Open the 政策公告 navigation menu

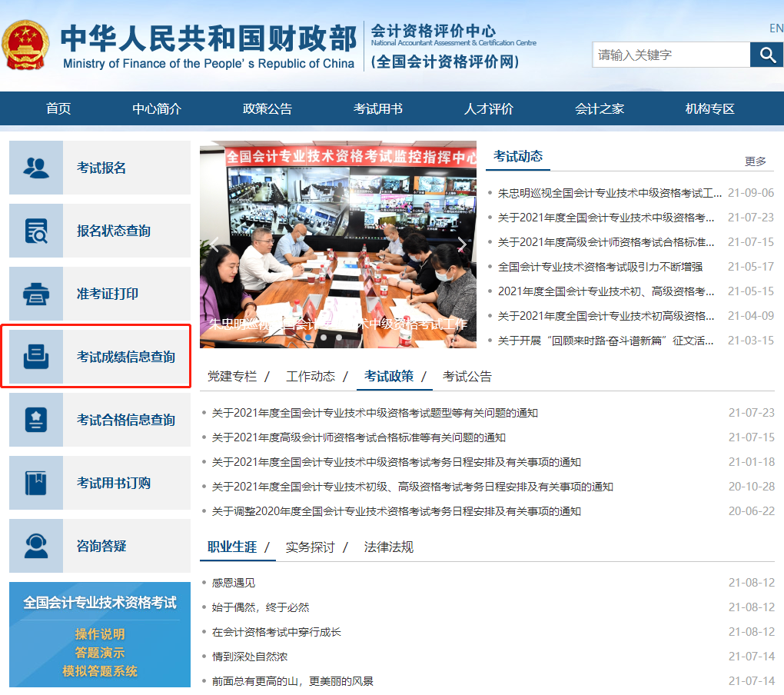[x=267, y=108]
